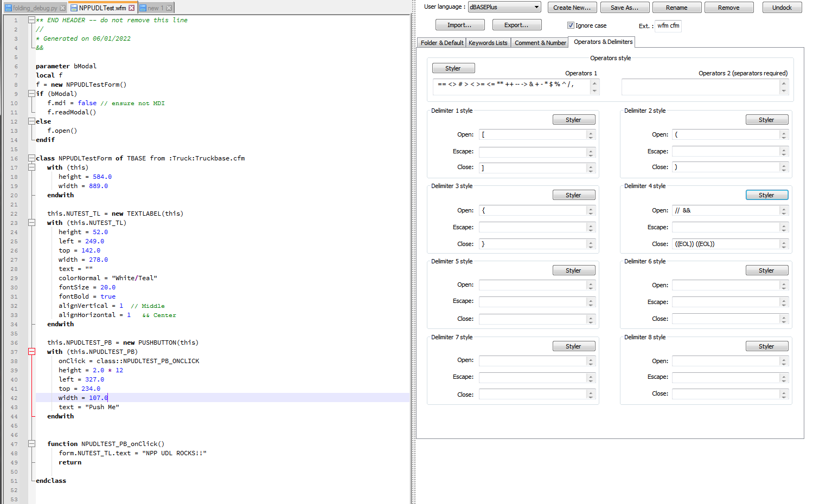Click the 'endclass' keyword on line 51

point(51,481)
